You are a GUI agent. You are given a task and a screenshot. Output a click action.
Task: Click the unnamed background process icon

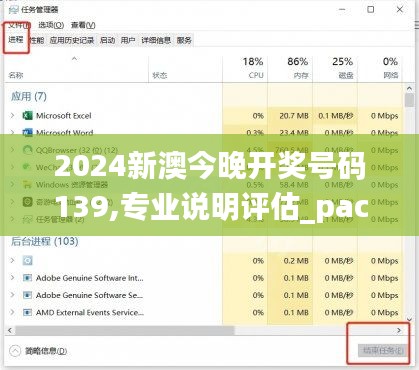27,260
